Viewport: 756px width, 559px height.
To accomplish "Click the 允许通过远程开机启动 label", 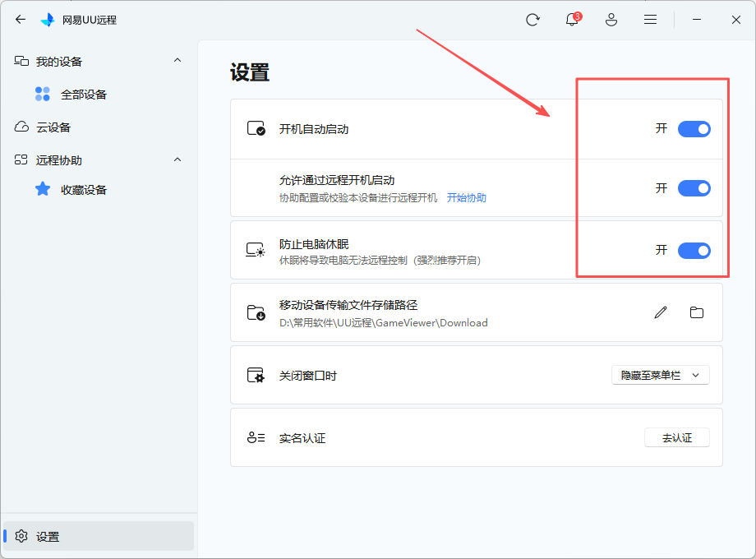I will 337,180.
